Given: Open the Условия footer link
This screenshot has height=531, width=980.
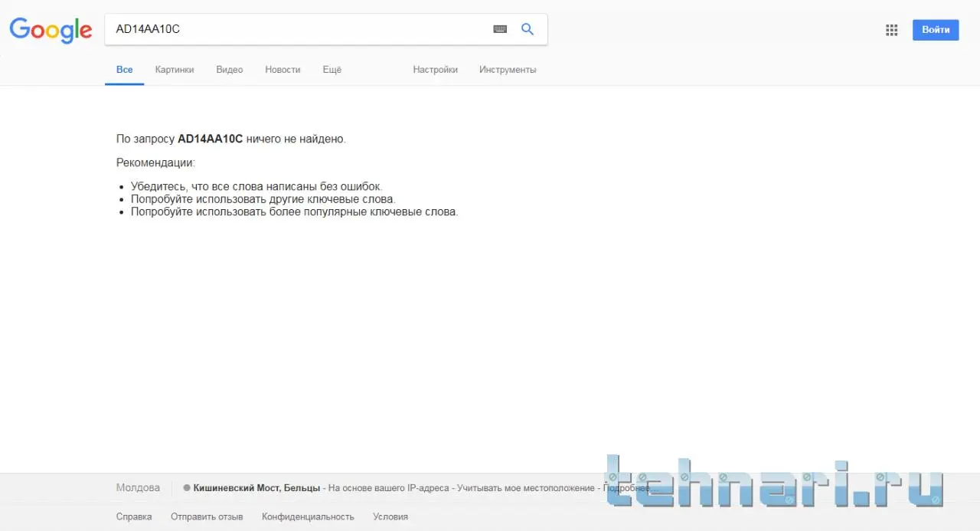Looking at the screenshot, I should [x=390, y=517].
